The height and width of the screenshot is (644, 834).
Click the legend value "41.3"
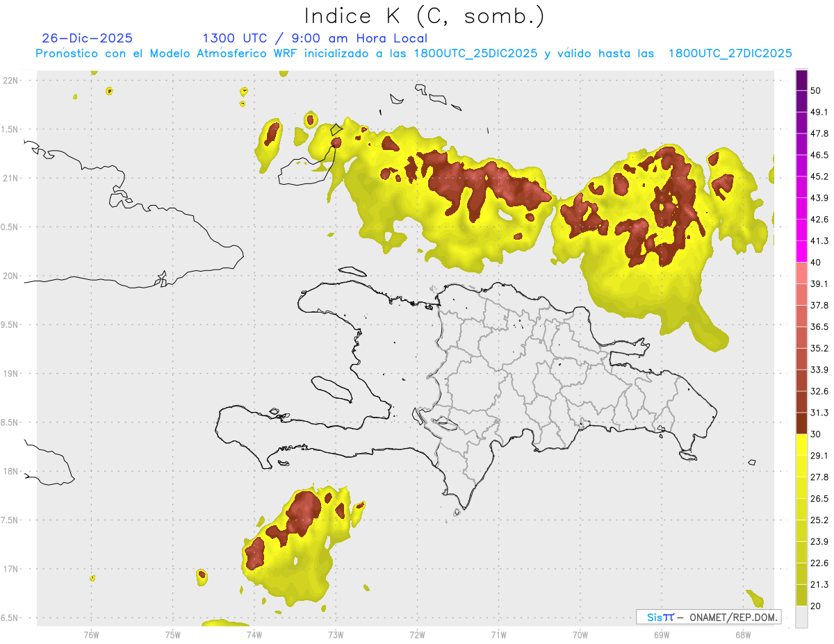point(819,241)
